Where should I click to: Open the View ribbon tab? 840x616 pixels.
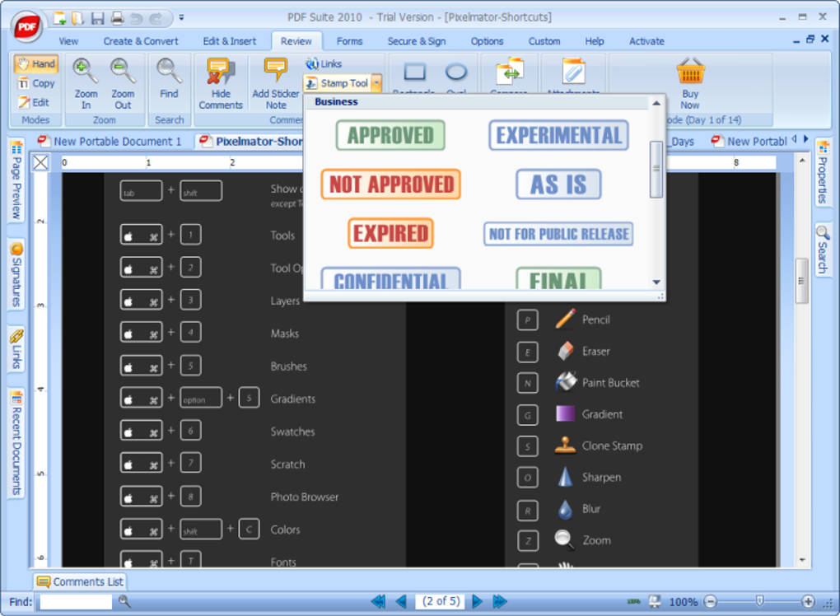(x=68, y=41)
